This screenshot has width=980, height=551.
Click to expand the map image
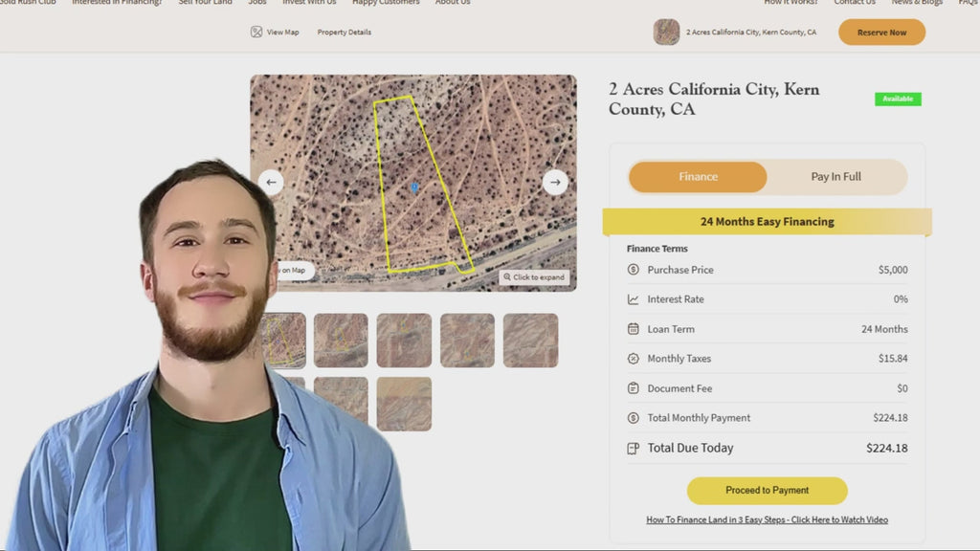click(x=535, y=277)
